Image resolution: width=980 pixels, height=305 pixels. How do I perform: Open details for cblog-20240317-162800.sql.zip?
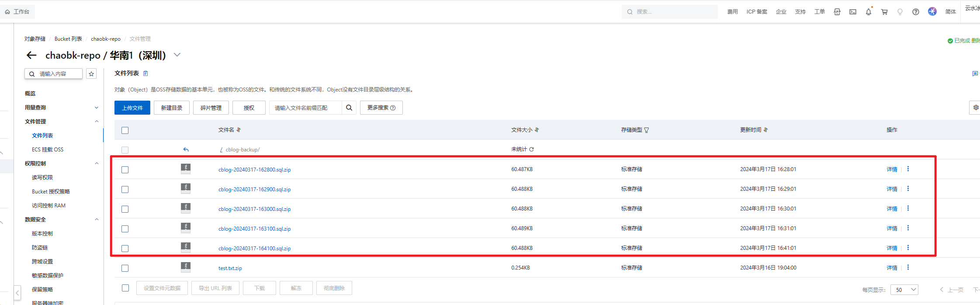point(892,169)
